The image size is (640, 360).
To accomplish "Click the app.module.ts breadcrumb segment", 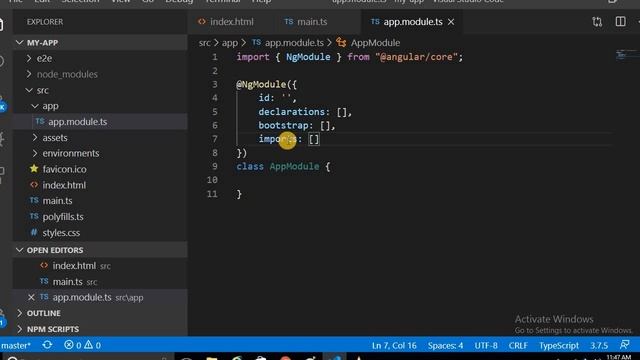I will coord(288,42).
